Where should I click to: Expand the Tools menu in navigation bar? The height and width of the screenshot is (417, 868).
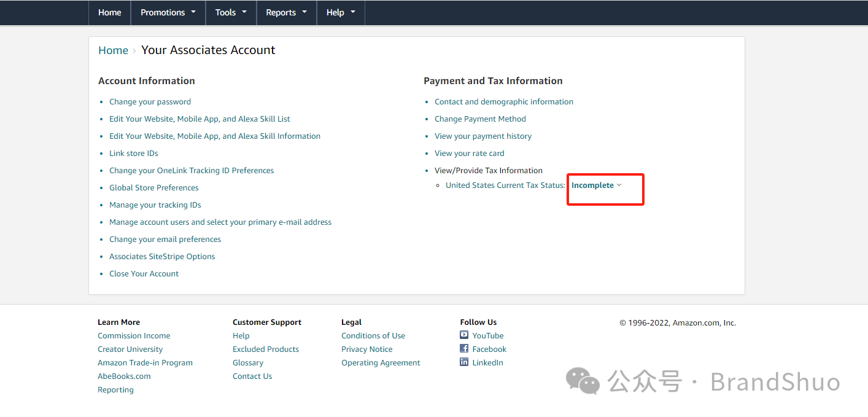point(231,12)
